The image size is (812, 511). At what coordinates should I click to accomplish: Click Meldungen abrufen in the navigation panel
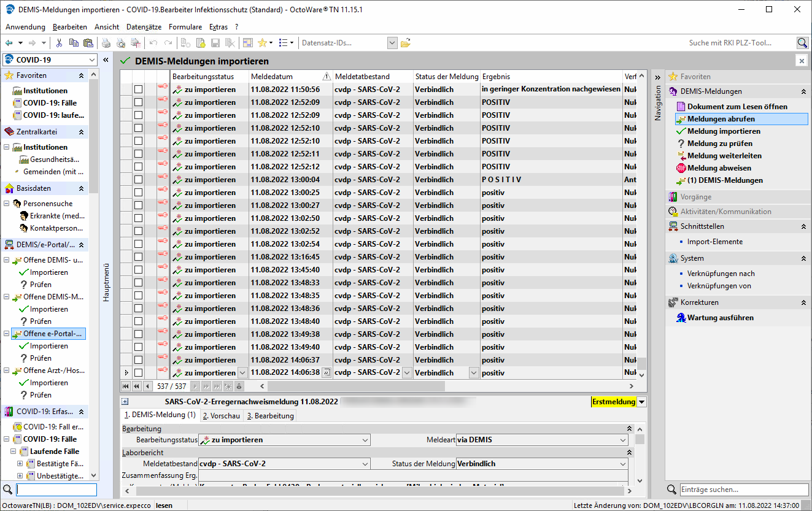click(x=721, y=119)
